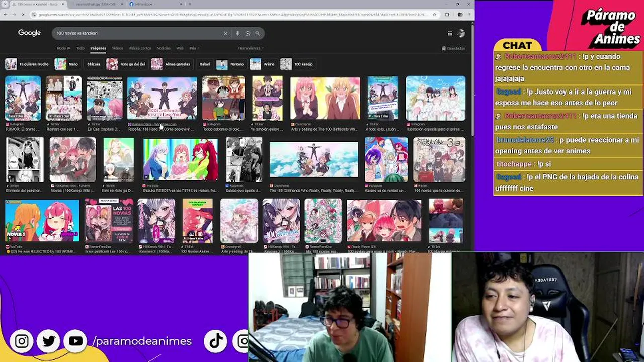
Task: Open the En Que Capítulo D... manga thumbnail
Action: (x=104, y=99)
